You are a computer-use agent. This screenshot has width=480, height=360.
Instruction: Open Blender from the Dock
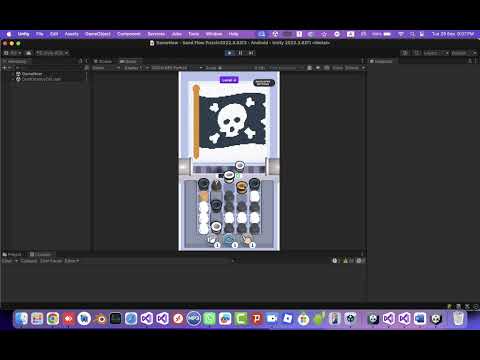pyautogui.click(x=100, y=319)
